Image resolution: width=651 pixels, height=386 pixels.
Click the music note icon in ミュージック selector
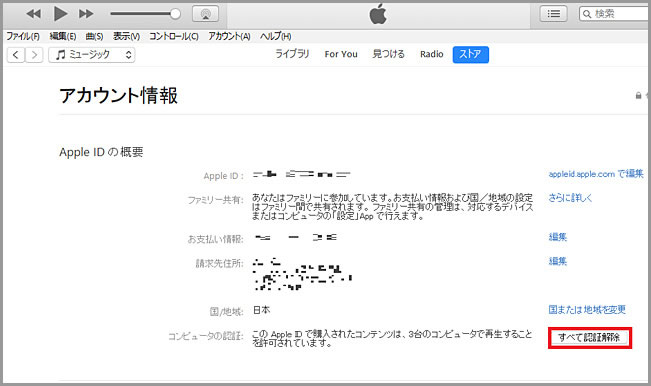(61, 55)
